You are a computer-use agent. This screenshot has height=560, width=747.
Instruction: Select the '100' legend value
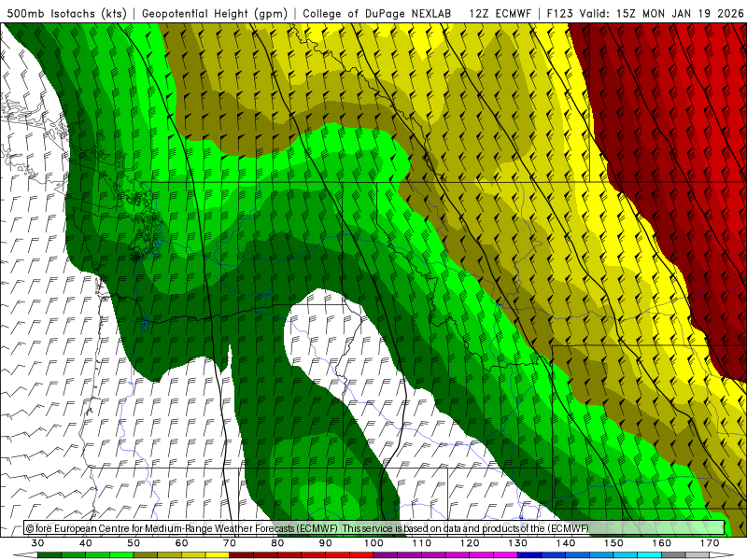(373, 543)
